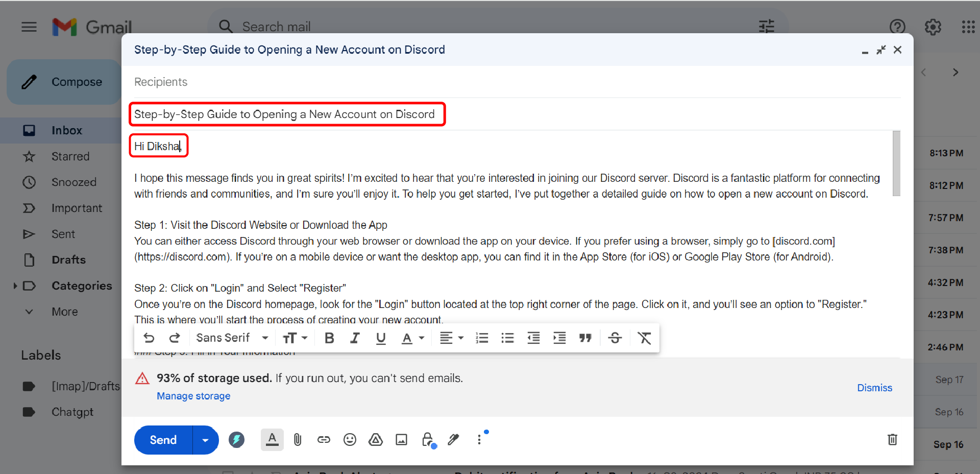Redo the last edit in formatting toolbar
Viewport: 980px width, 474px height.
[175, 338]
